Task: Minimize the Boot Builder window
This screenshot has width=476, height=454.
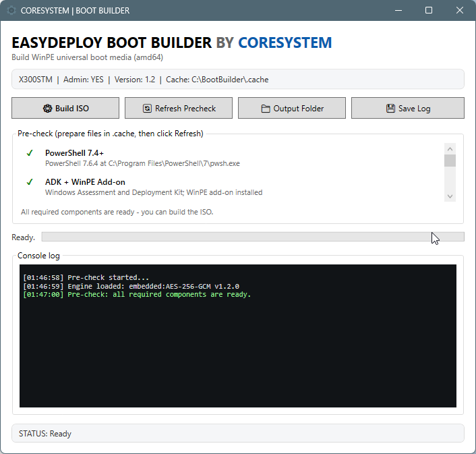Action: pyautogui.click(x=398, y=10)
